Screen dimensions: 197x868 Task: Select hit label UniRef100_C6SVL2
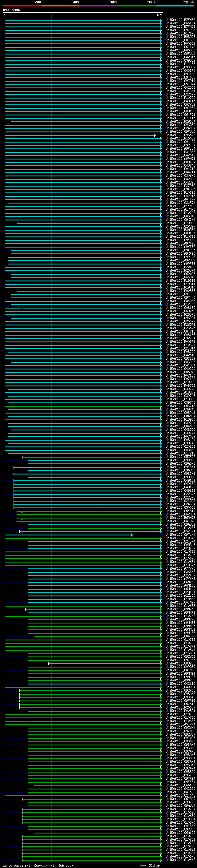(x=180, y=104)
